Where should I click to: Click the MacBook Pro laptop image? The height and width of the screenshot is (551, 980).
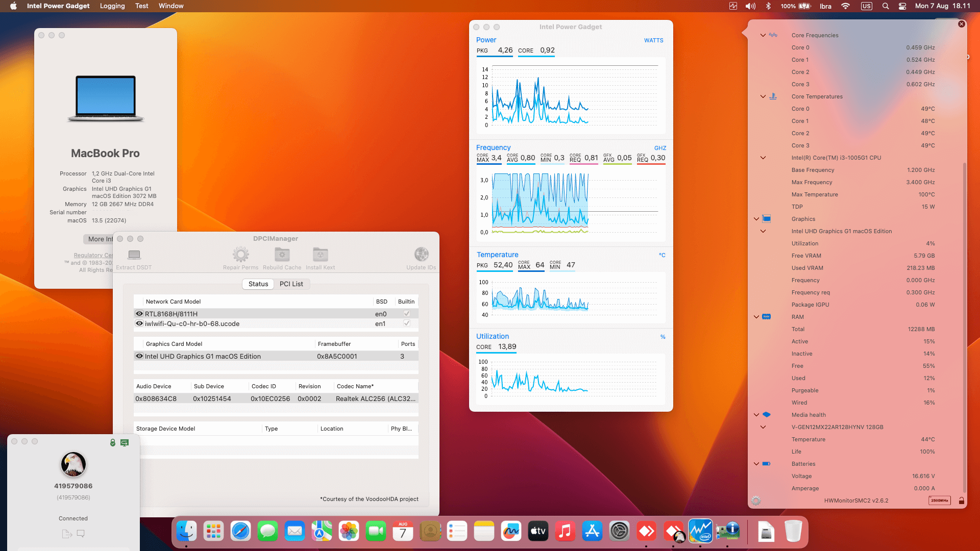[106, 99]
